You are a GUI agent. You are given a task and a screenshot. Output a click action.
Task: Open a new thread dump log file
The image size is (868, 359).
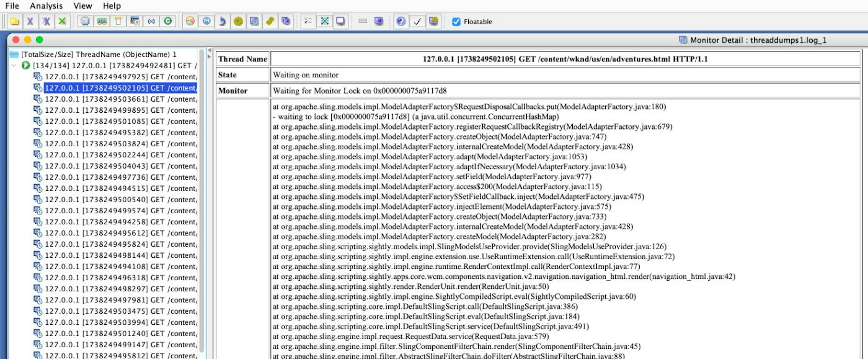point(14,21)
